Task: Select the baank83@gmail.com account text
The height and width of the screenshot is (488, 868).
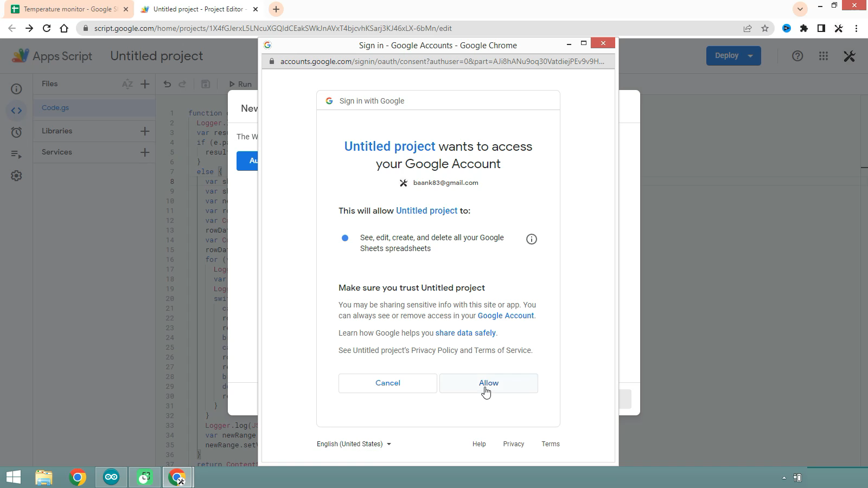Action: pyautogui.click(x=445, y=183)
